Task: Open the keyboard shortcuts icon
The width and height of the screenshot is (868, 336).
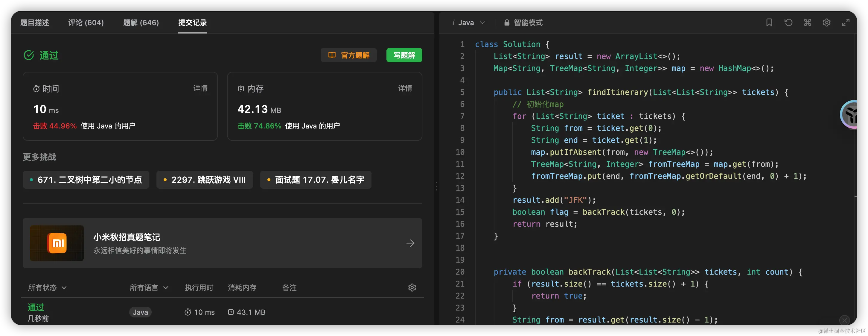Action: (807, 22)
